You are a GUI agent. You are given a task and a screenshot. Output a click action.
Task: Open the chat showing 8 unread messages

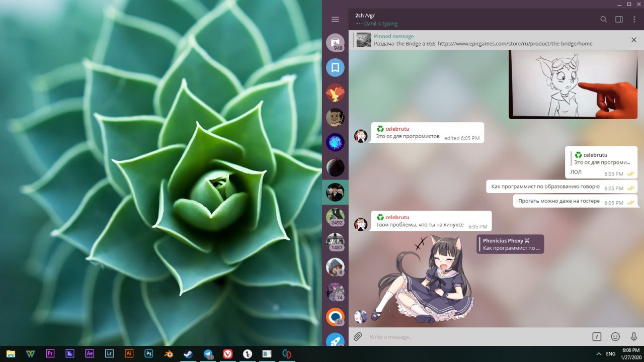click(335, 267)
